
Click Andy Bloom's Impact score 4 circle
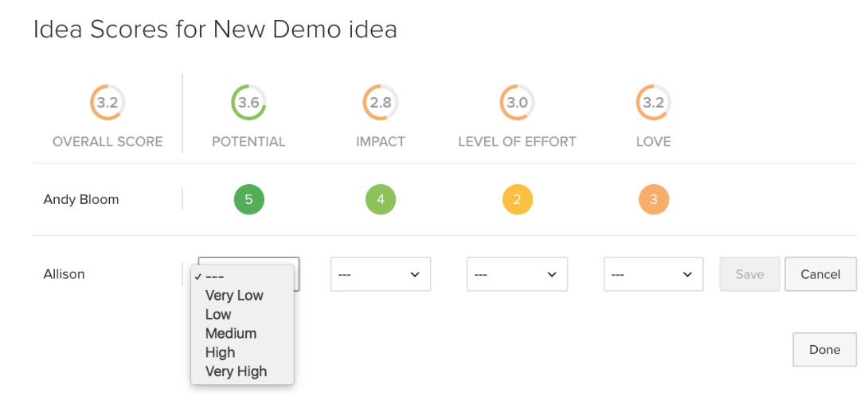pos(381,199)
